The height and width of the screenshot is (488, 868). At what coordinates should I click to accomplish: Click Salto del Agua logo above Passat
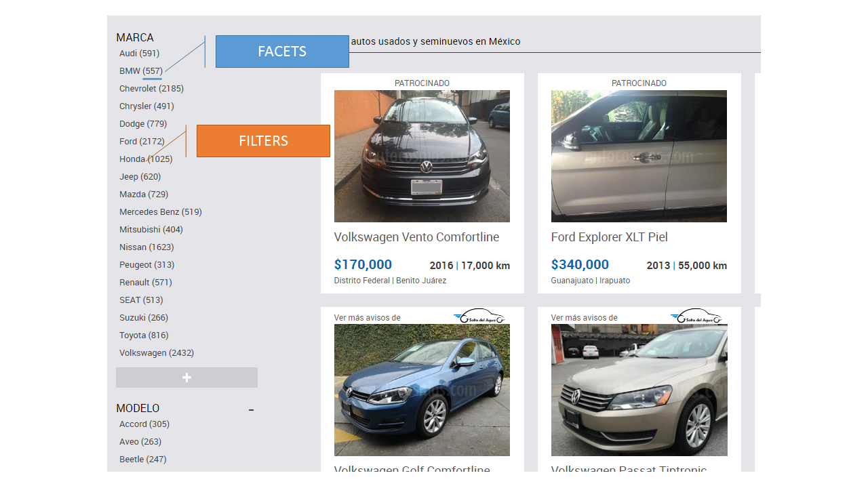(696, 317)
